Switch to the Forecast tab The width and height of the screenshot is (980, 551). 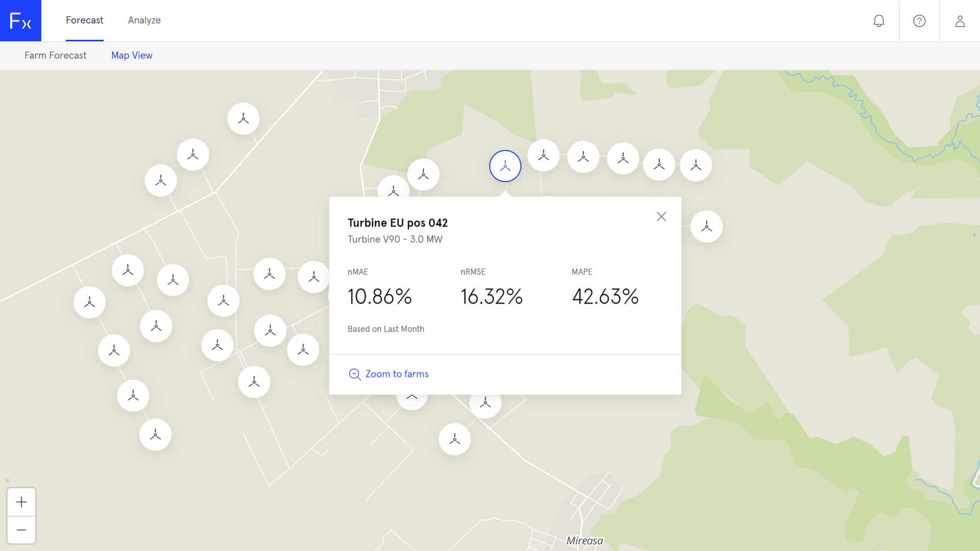(85, 20)
